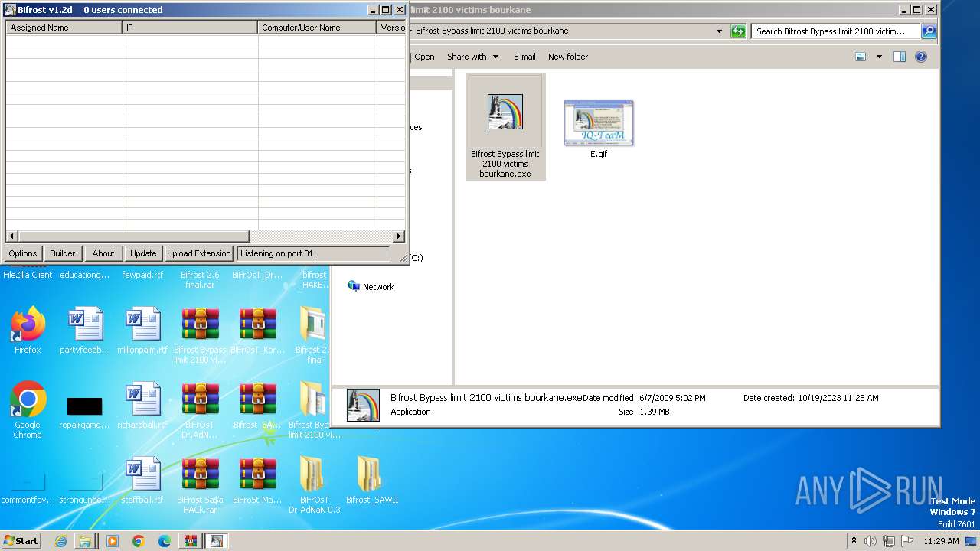
Task: Click the Explorer search magnifier button
Action: click(929, 31)
